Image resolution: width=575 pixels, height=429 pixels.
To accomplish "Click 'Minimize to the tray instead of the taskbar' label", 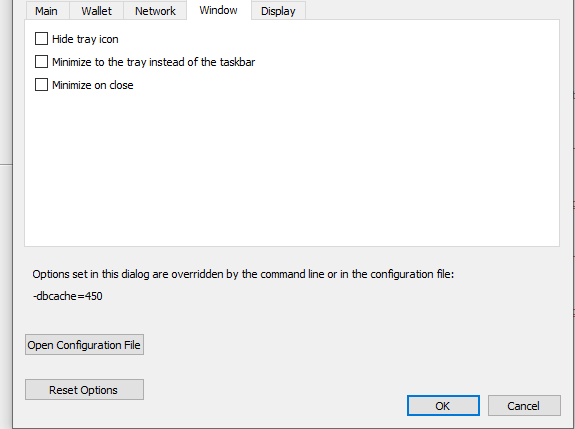I will pyautogui.click(x=153, y=62).
